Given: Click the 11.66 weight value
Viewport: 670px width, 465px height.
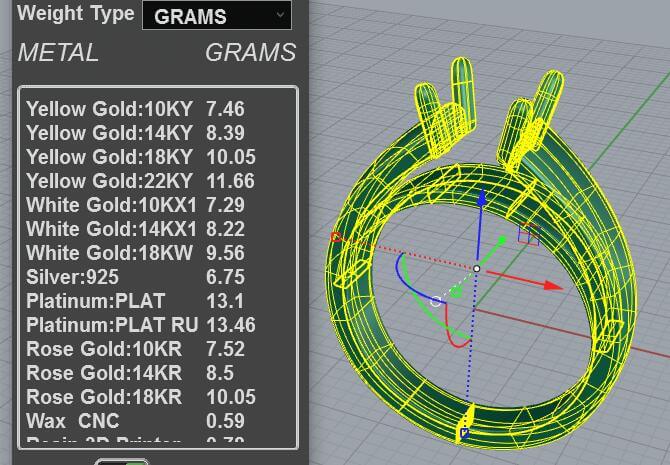Looking at the screenshot, I should (230, 181).
